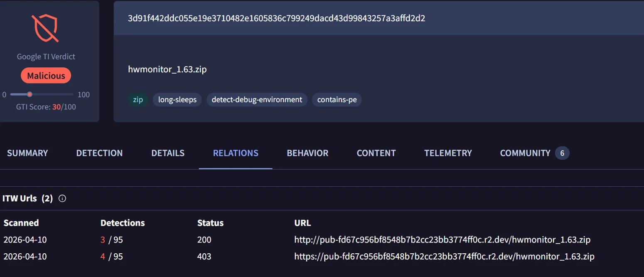The image size is (644, 277).
Task: Open the CONTENT tab
Action: point(376,153)
